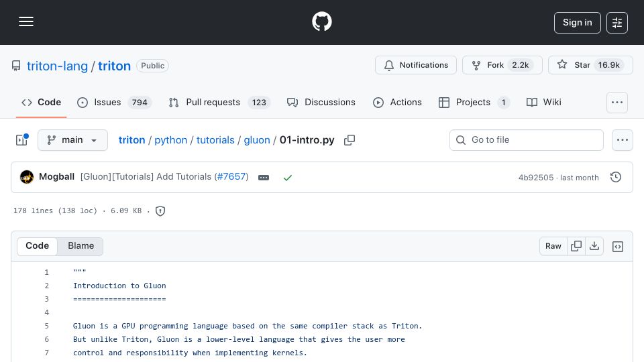644x362 pixels.
Task: Expand the commit message details ellipsis
Action: (264, 178)
